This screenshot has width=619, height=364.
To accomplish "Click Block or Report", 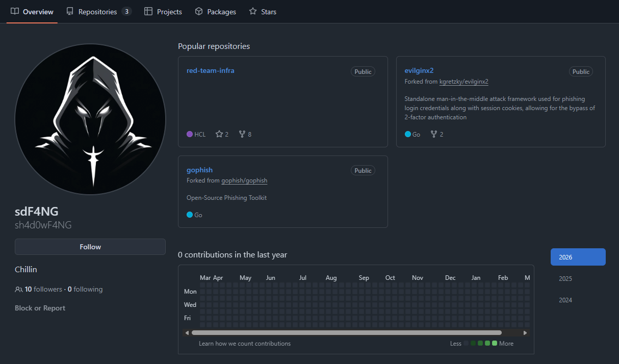I will point(40,308).
